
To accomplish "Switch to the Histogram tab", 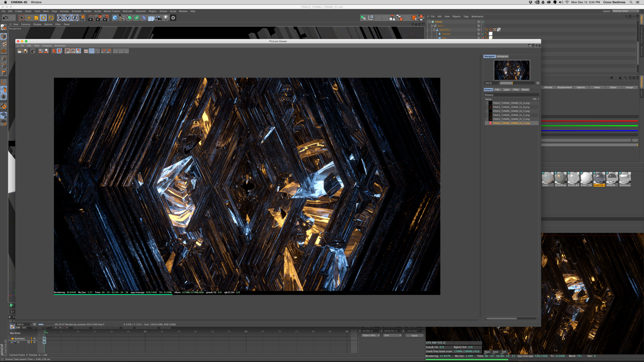I will coord(502,56).
